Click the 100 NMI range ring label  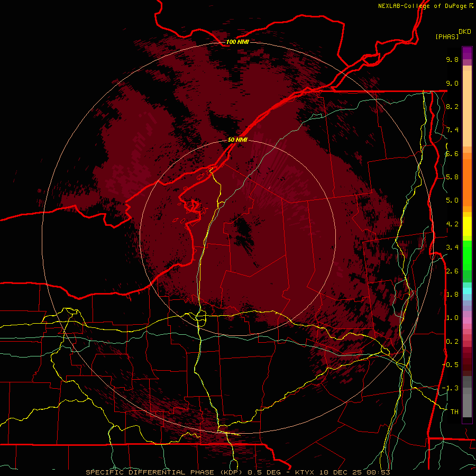[x=237, y=42]
